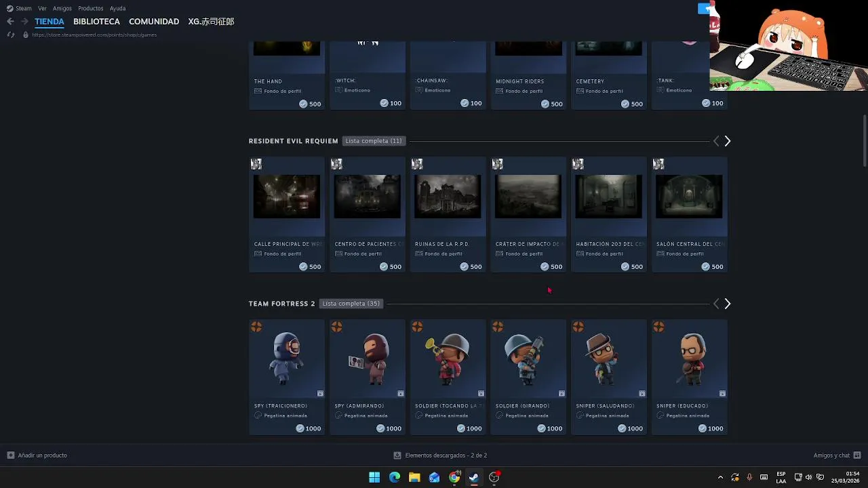868x488 pixels.
Task: Click 100 points price on :TANK: emoticon
Action: click(x=712, y=103)
